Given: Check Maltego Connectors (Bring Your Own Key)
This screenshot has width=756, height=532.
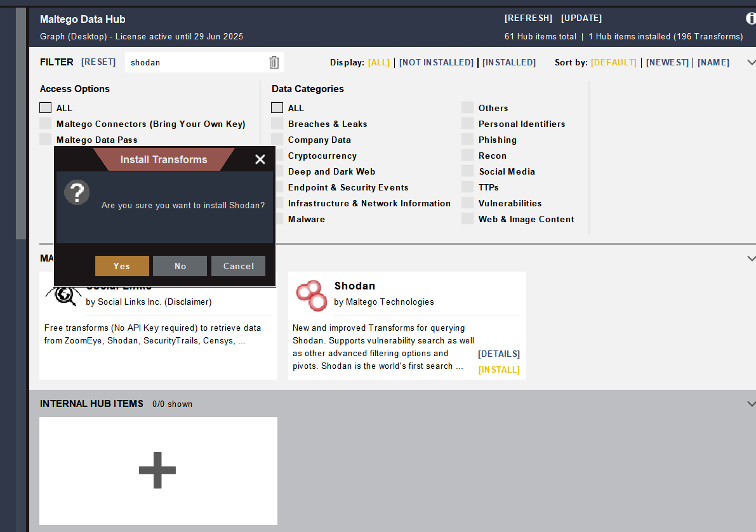Looking at the screenshot, I should pos(45,123).
